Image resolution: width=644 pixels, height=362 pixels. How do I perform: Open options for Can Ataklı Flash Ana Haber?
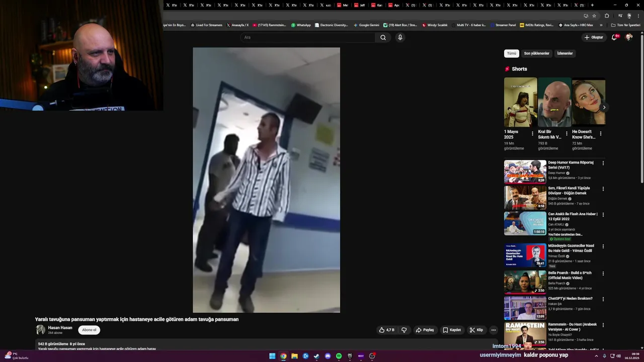pyautogui.click(x=603, y=215)
